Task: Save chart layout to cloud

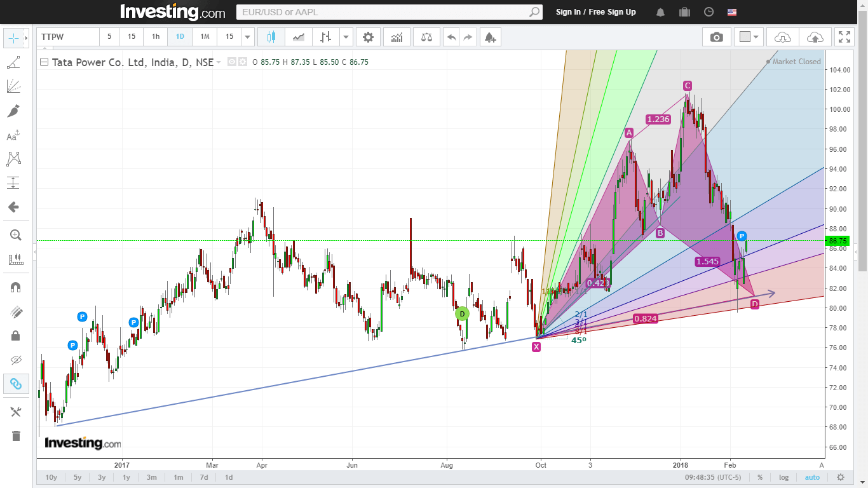Action: (815, 37)
